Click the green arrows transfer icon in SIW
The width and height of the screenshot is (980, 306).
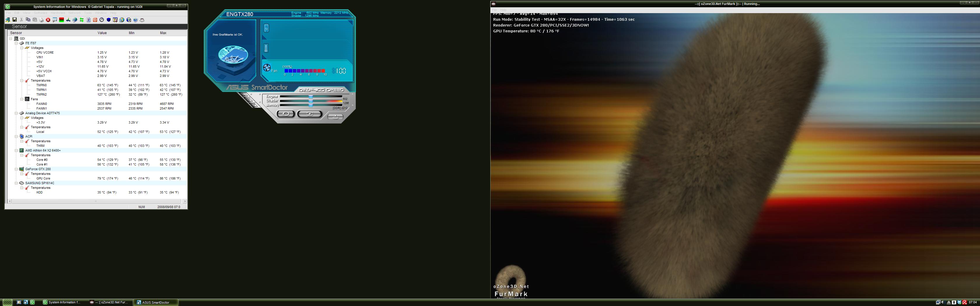[81, 20]
